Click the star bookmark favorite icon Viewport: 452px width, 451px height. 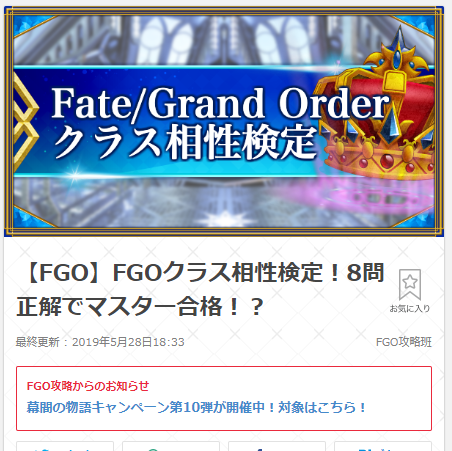(410, 284)
